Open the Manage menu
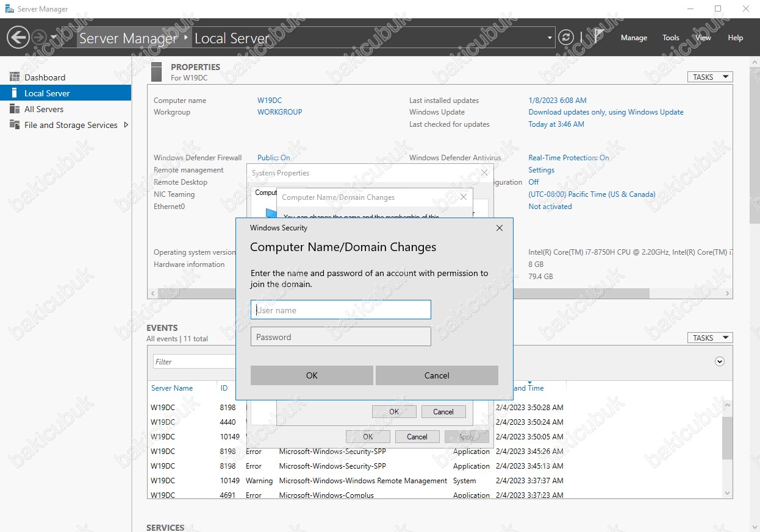This screenshot has height=532, width=760. pos(634,38)
